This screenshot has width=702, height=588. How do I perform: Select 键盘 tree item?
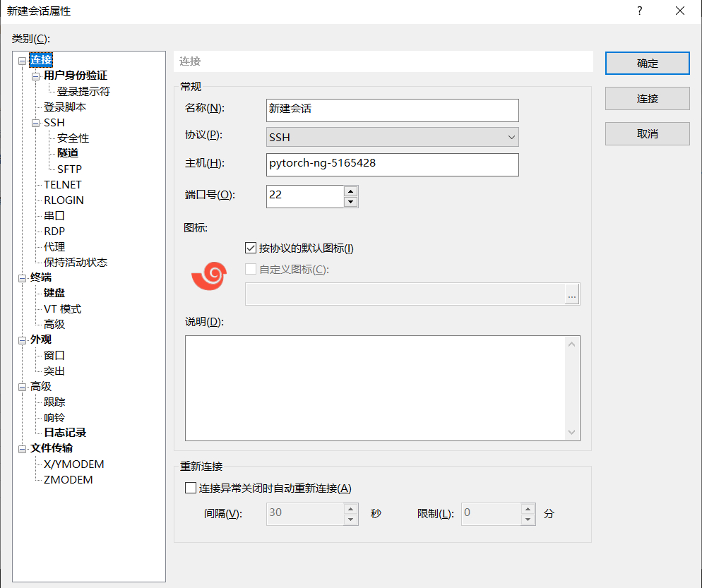pyautogui.click(x=54, y=293)
